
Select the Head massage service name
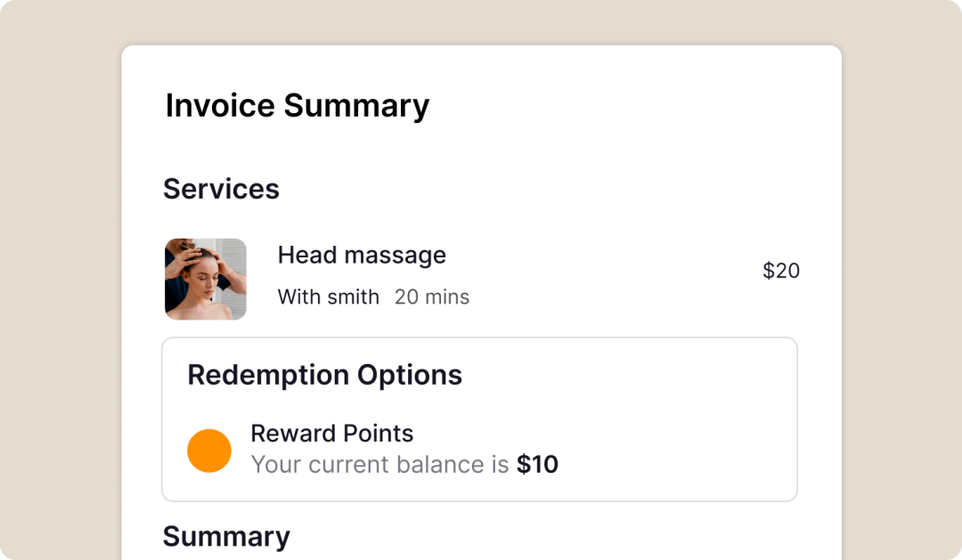click(x=362, y=256)
